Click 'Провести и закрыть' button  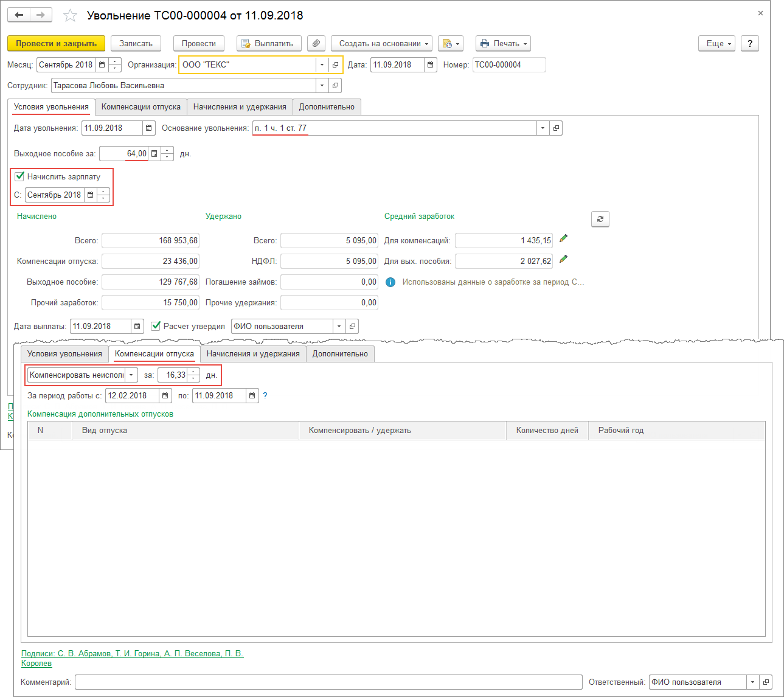coord(56,44)
